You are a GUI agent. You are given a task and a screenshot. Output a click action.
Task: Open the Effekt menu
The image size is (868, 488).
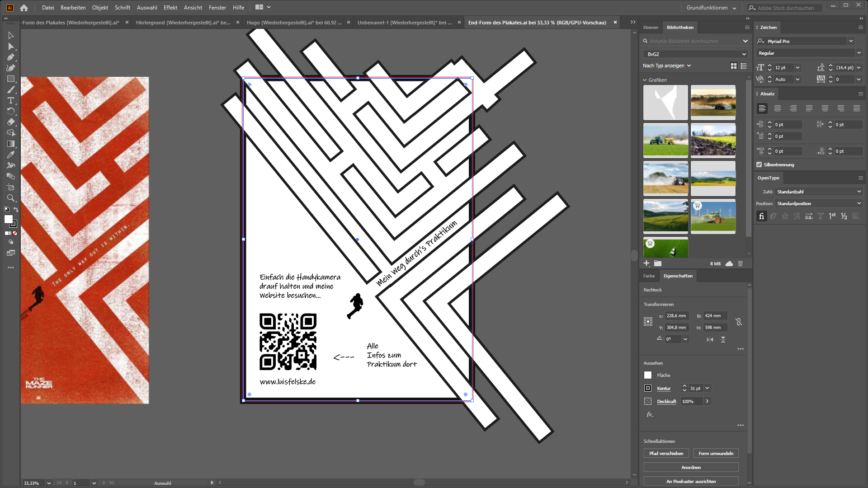[x=170, y=8]
